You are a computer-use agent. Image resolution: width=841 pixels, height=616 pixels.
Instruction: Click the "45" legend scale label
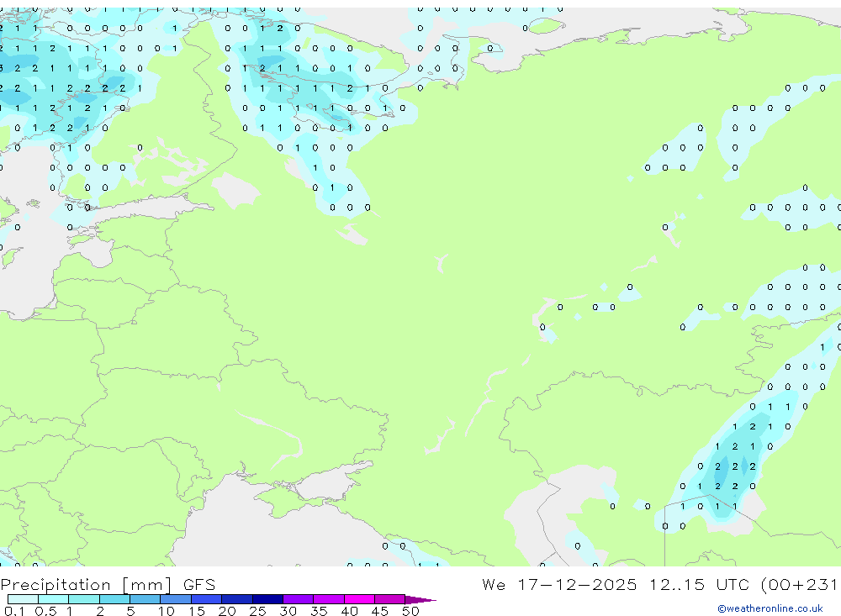click(380, 611)
